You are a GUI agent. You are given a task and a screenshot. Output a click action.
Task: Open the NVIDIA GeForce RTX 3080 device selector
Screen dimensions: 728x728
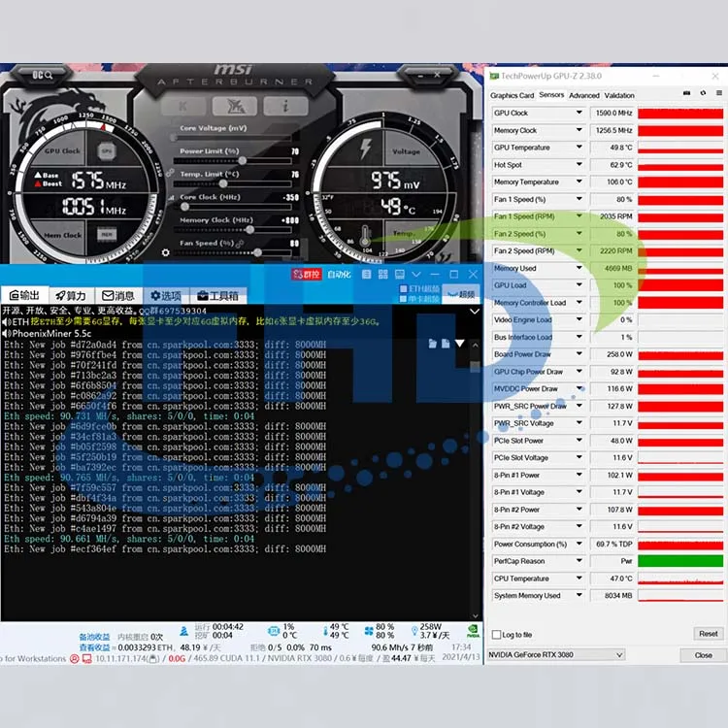tap(555, 655)
